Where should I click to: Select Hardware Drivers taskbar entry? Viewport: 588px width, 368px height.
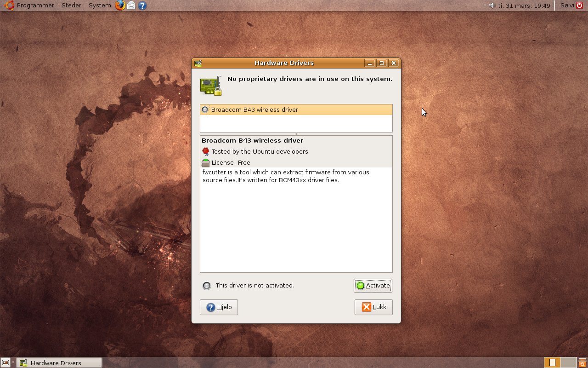coord(59,363)
